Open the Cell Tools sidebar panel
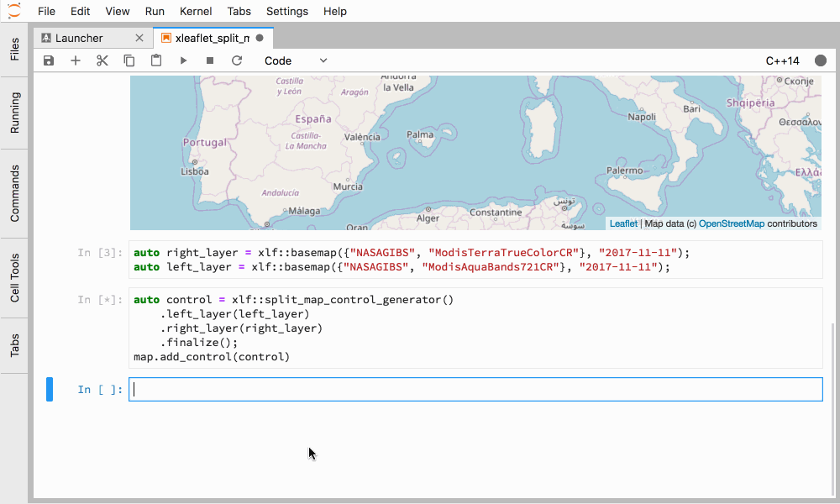Screen dimensions: 840x504 coord(14,278)
